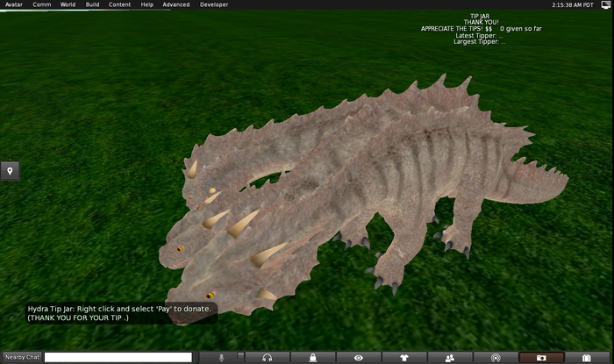The width and height of the screenshot is (614, 364).
Task: Expand the Developer menu
Action: 214,4
